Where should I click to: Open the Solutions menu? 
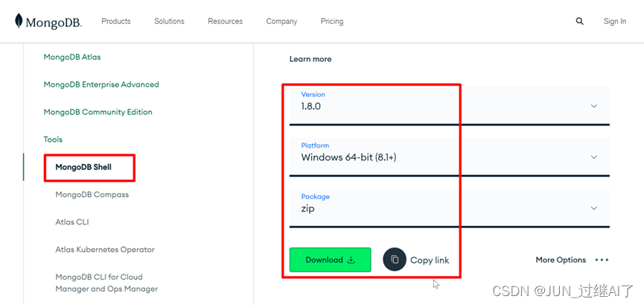tap(169, 21)
